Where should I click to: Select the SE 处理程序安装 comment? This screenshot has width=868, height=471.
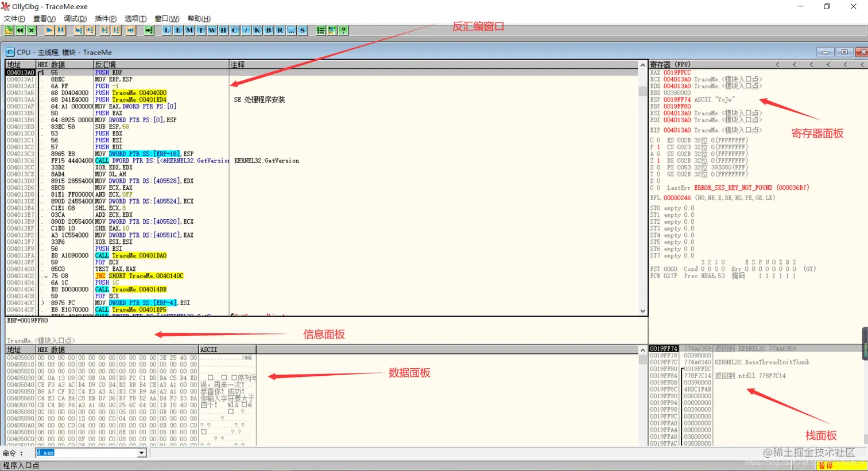[x=259, y=100]
